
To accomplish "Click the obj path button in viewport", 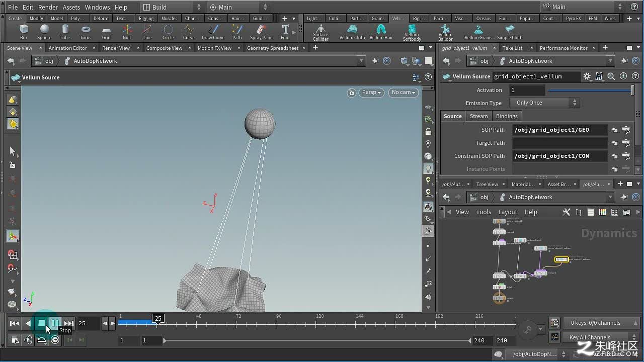I will (44, 61).
